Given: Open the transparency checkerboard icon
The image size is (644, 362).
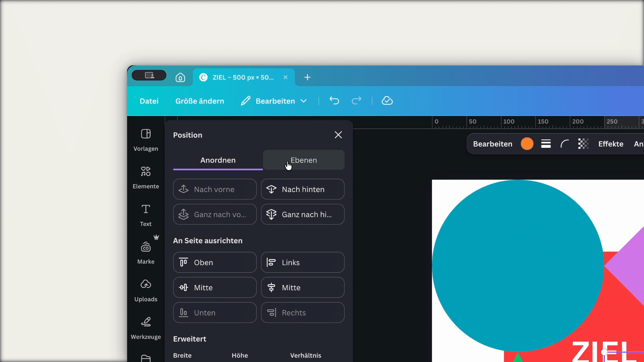Looking at the screenshot, I should (583, 144).
